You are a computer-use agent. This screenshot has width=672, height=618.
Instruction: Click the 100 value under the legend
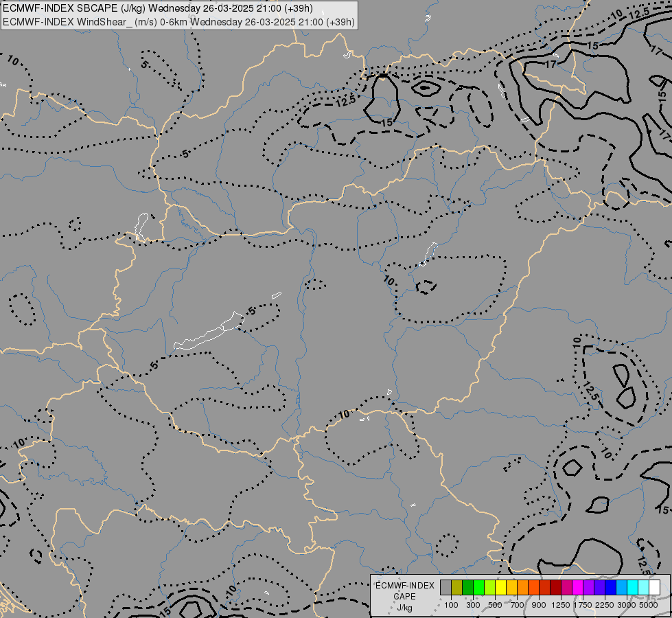(x=451, y=605)
